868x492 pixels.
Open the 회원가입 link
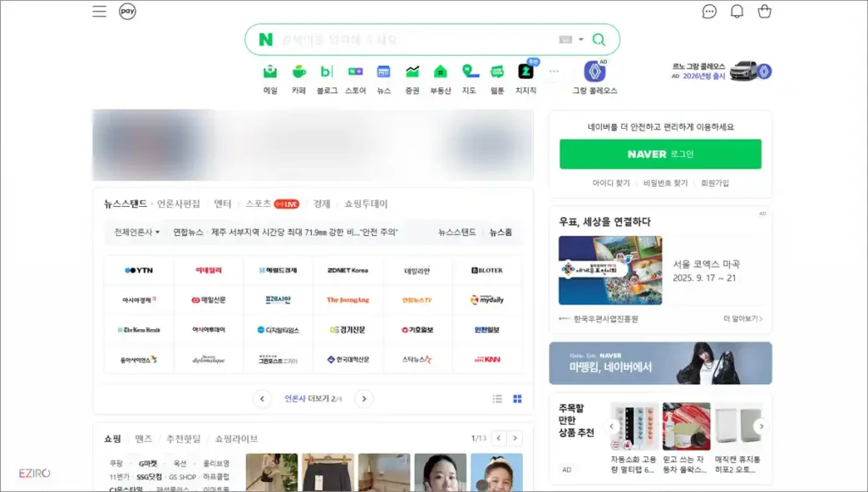pos(715,183)
